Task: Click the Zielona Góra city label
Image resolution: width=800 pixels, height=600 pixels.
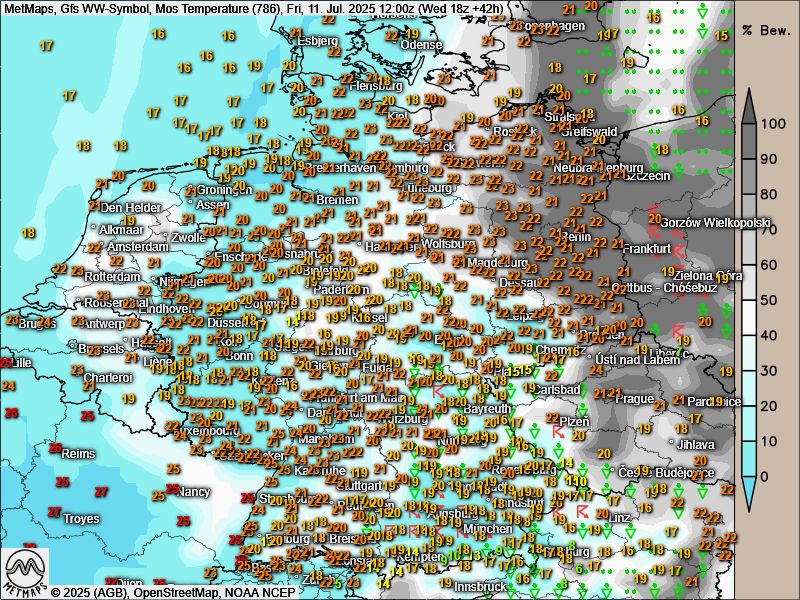Action: tap(707, 275)
